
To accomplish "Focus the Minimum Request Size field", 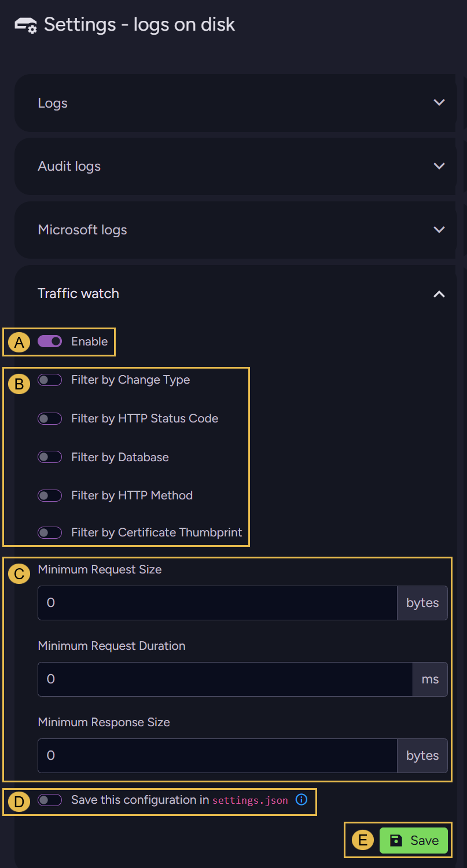I will (x=218, y=603).
